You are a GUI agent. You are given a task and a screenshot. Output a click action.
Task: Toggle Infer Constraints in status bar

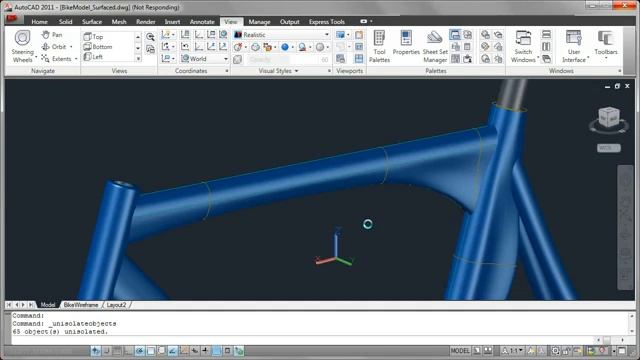(x=96, y=351)
